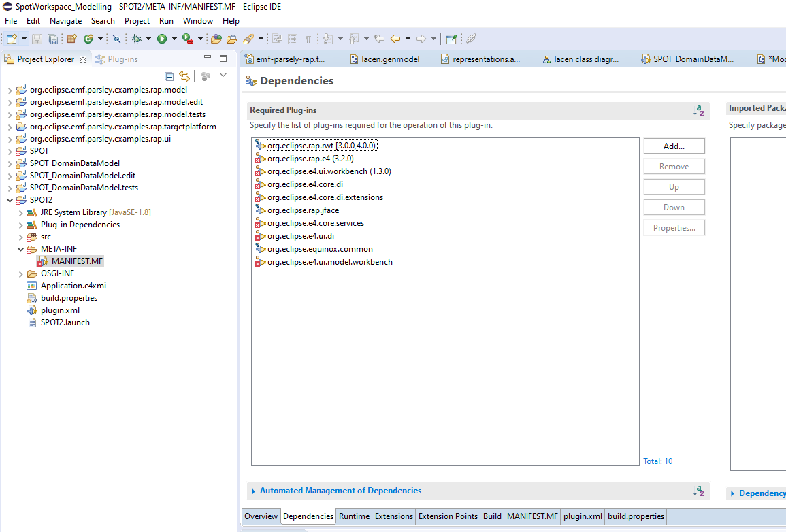Viewport: 786px width, 532px height.
Task: Open the New wizard dropdown arrow
Action: [x=24, y=39]
